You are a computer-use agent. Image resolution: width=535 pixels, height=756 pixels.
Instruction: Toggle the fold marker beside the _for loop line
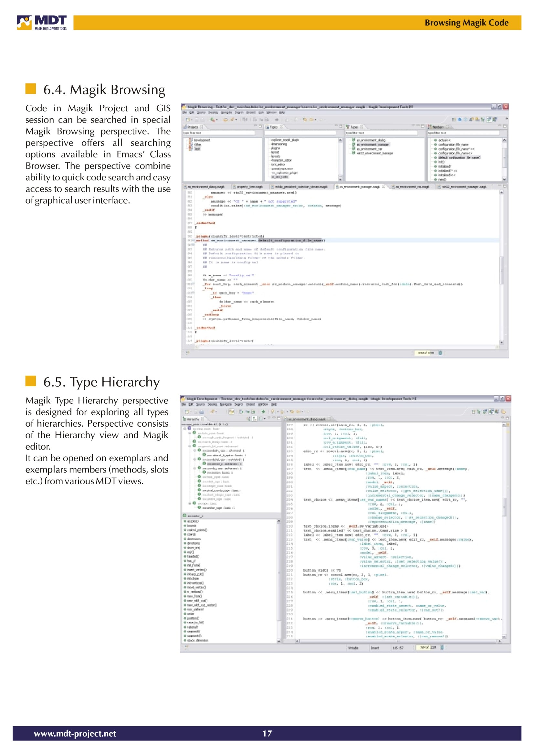[x=194, y=284]
